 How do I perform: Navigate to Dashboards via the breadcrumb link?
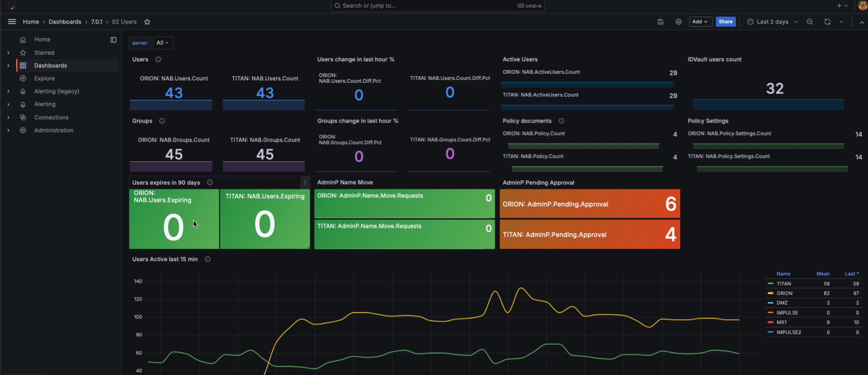65,22
